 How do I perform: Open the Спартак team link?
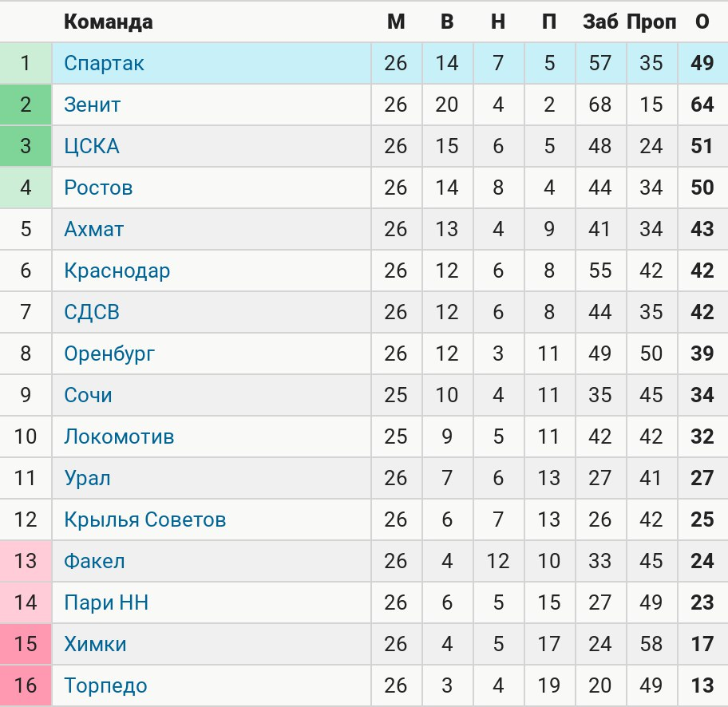pos(104,64)
